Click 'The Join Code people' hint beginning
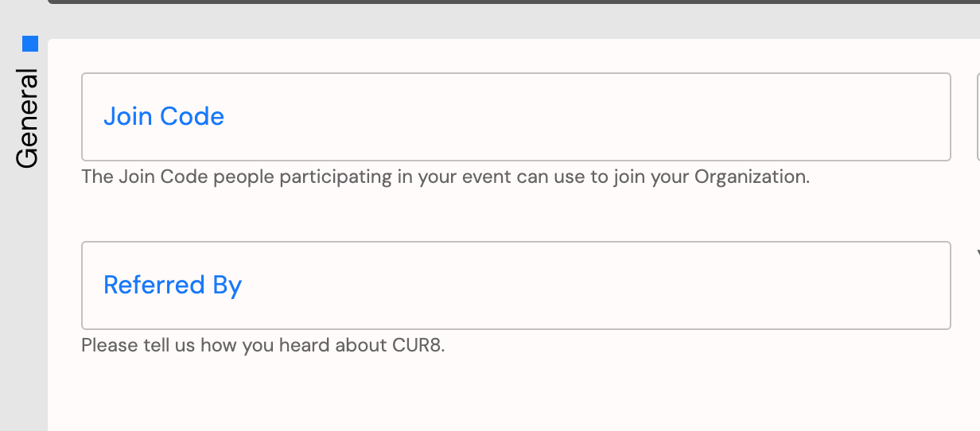 click(178, 177)
